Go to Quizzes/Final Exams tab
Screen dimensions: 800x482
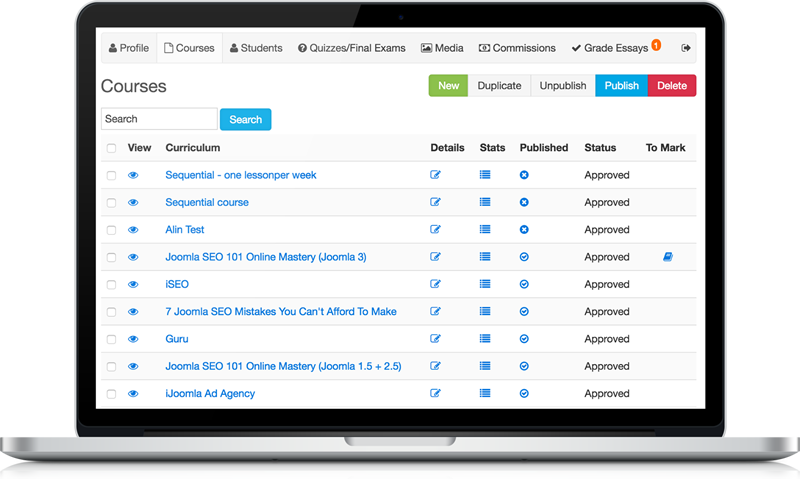point(352,48)
